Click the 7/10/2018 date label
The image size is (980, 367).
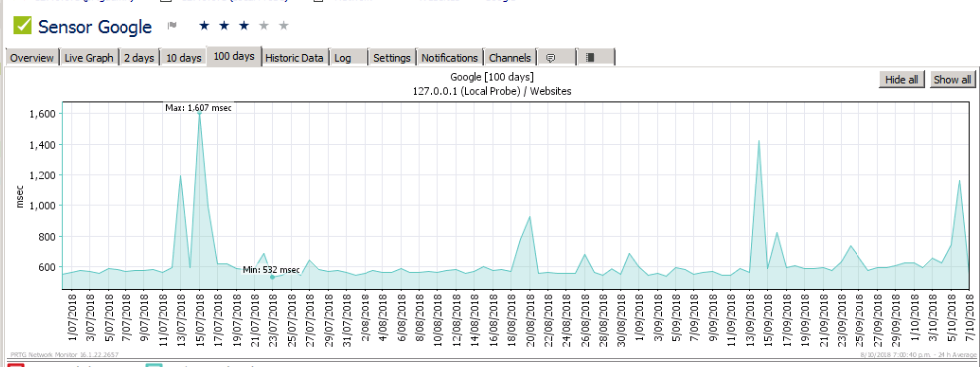point(970,318)
